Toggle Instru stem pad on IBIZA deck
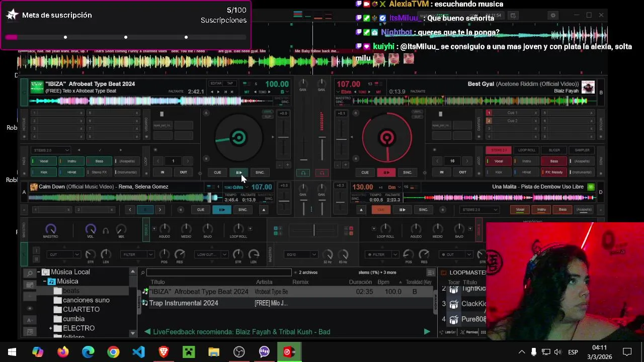This screenshot has width=644, height=362. [x=71, y=161]
